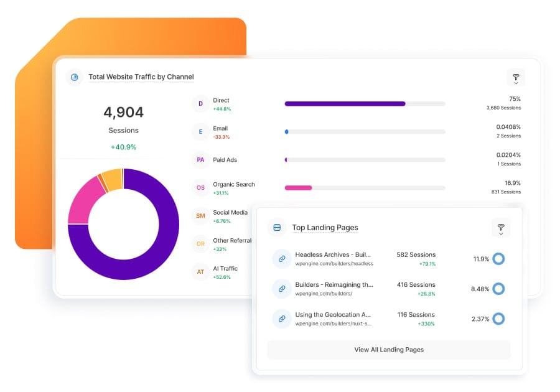Viewport: 560px width, 392px height.
Task: Toggle the circular indicator next to 2.37%
Action: 498,319
